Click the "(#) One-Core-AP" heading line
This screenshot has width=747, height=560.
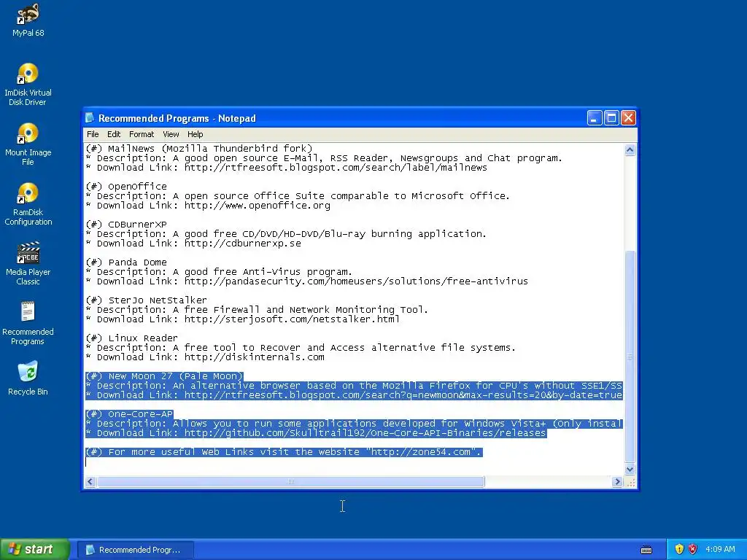[129, 414]
